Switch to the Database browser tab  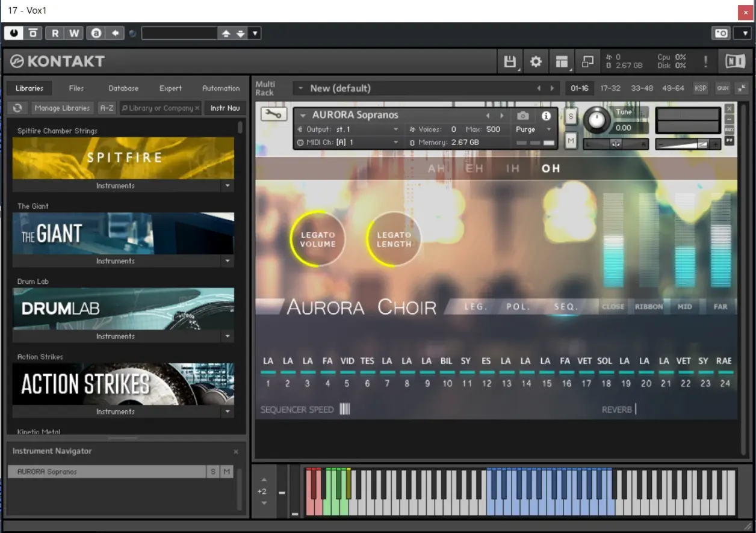tap(123, 88)
